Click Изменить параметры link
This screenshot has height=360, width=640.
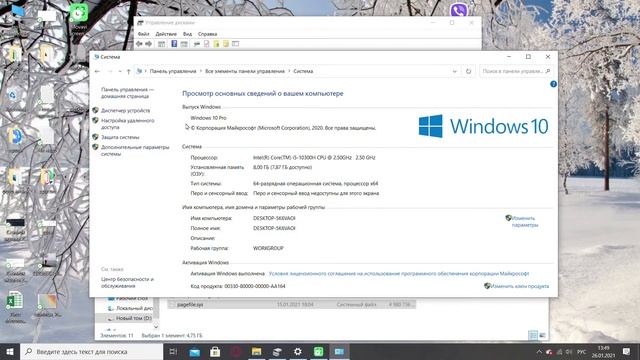(x=524, y=222)
